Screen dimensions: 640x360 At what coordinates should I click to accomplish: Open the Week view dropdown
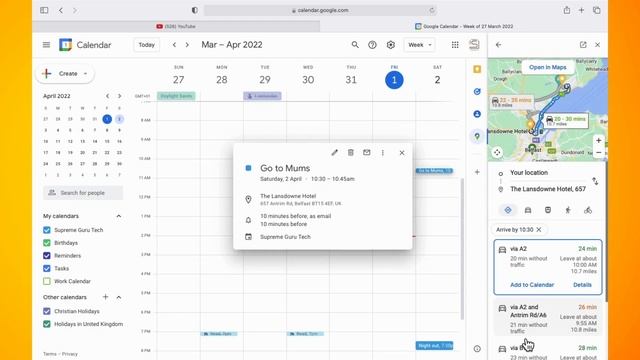[x=420, y=45]
